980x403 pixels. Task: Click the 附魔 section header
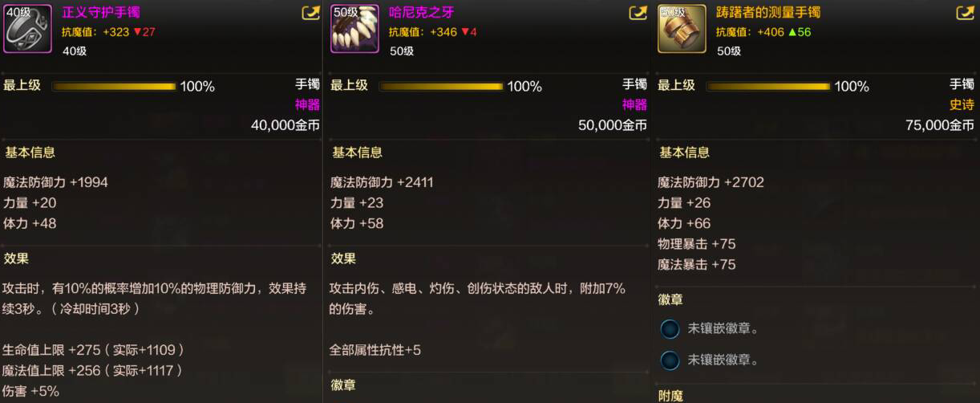click(671, 395)
